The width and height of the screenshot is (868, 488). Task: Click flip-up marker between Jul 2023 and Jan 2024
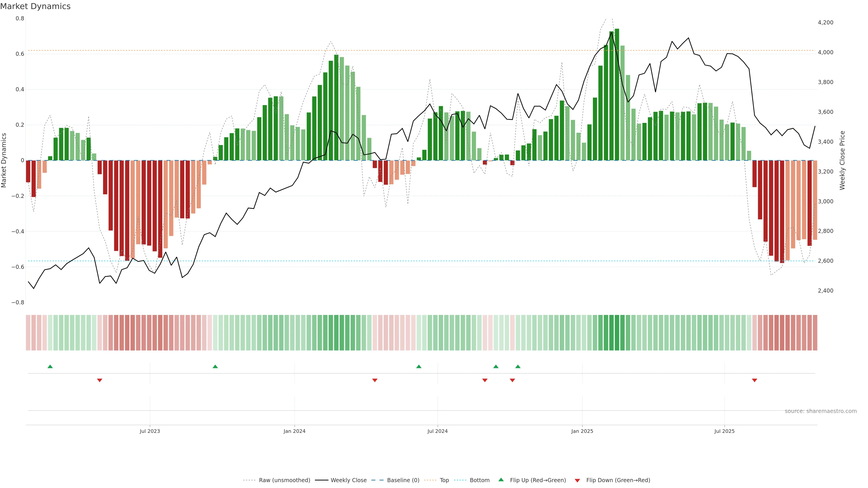click(x=215, y=366)
